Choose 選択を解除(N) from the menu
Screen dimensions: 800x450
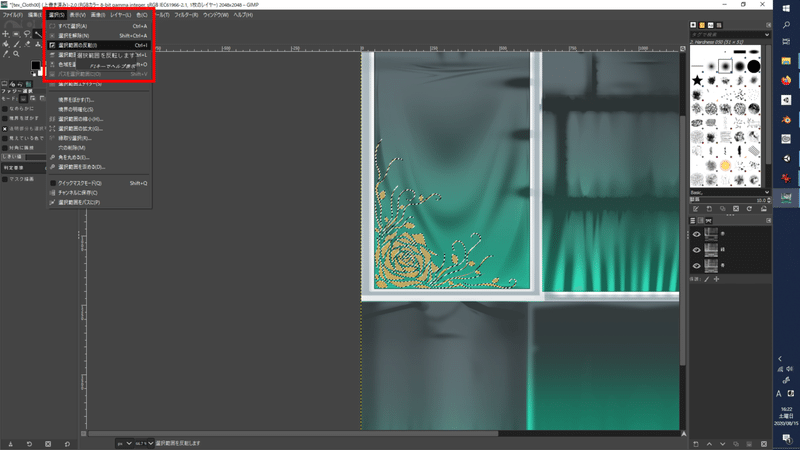point(98,36)
